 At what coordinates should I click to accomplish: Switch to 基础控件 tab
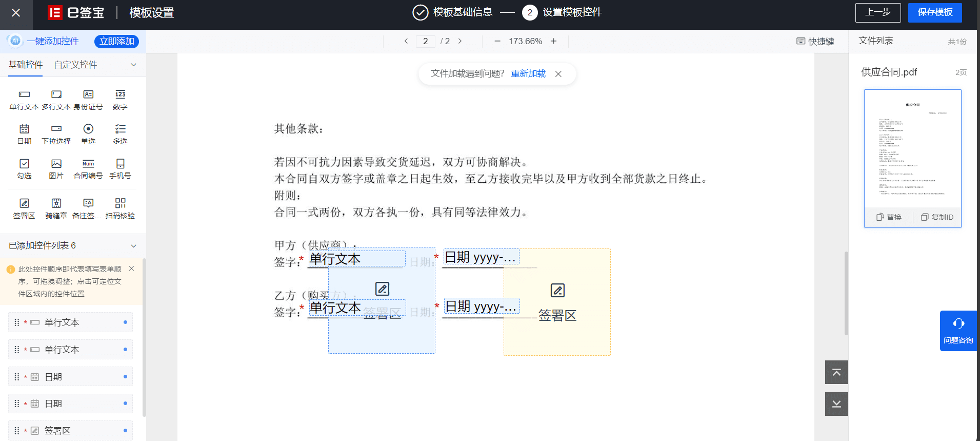click(26, 65)
